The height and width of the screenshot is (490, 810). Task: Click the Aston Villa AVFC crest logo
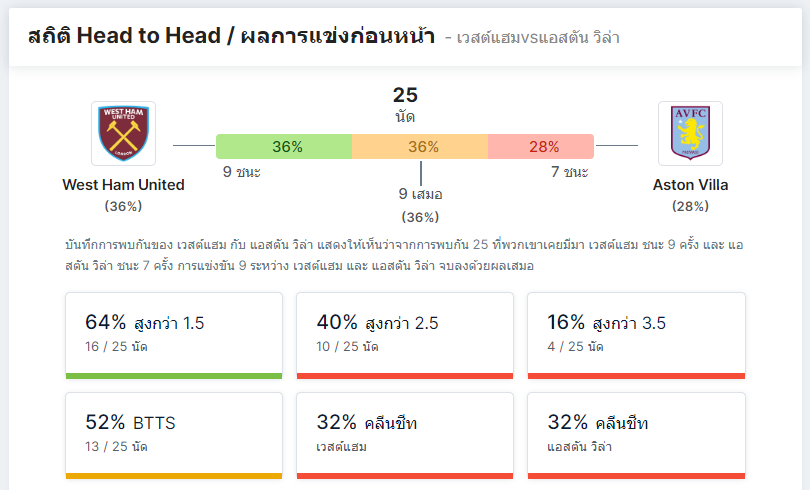coord(690,133)
